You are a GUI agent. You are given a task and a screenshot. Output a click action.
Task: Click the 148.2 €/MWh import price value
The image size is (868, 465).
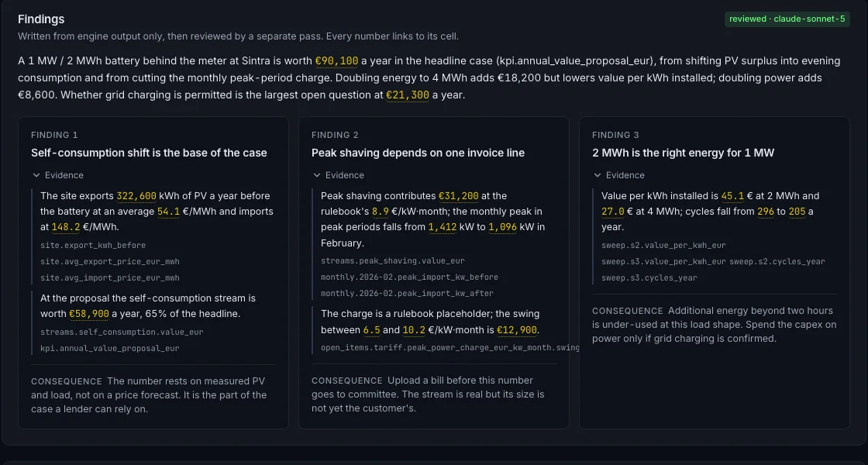pos(66,227)
